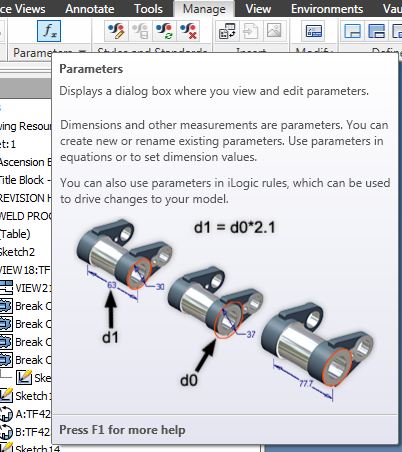Open the Tools ribbon tab
This screenshot has height=452, width=402.
click(148, 9)
